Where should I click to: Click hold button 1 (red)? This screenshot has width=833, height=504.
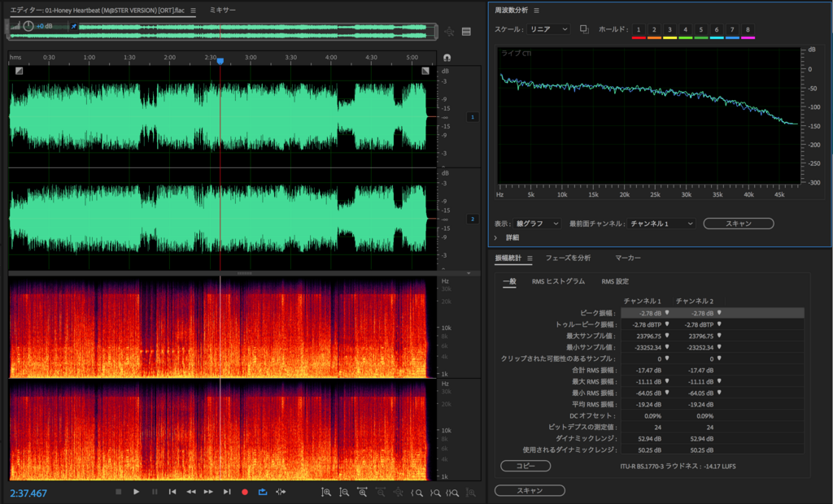[639, 30]
